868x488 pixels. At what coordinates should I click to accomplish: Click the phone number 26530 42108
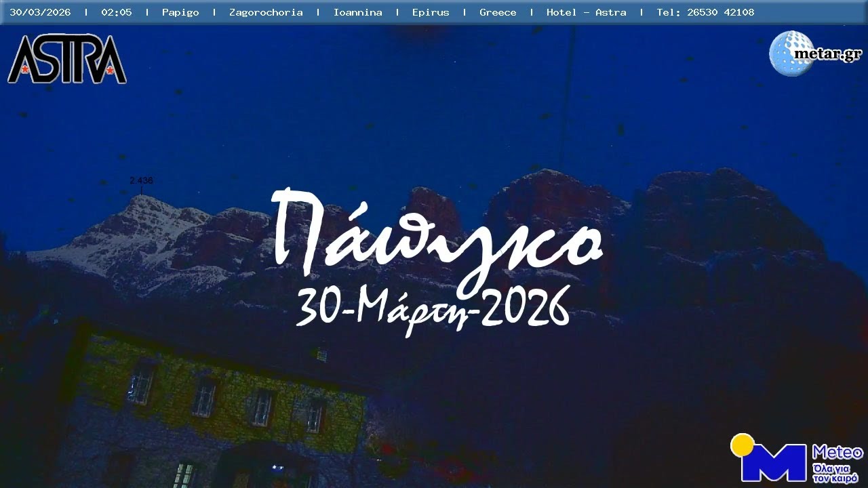tap(720, 12)
